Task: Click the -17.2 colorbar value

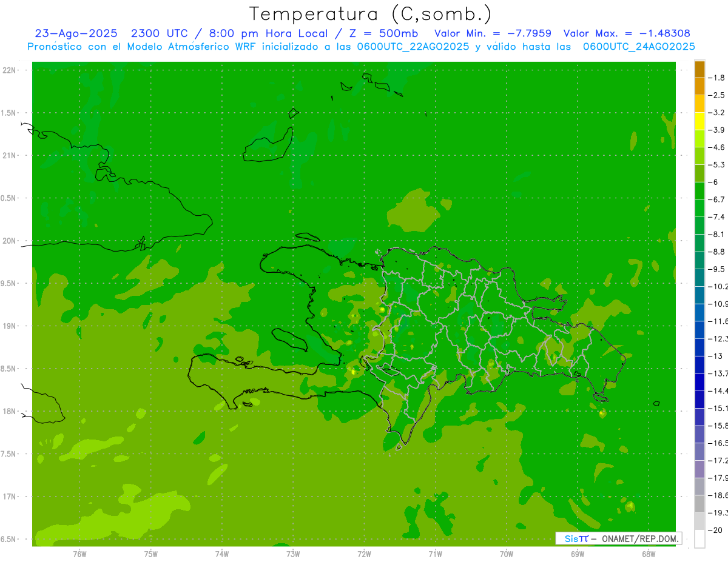Action: pyautogui.click(x=718, y=461)
